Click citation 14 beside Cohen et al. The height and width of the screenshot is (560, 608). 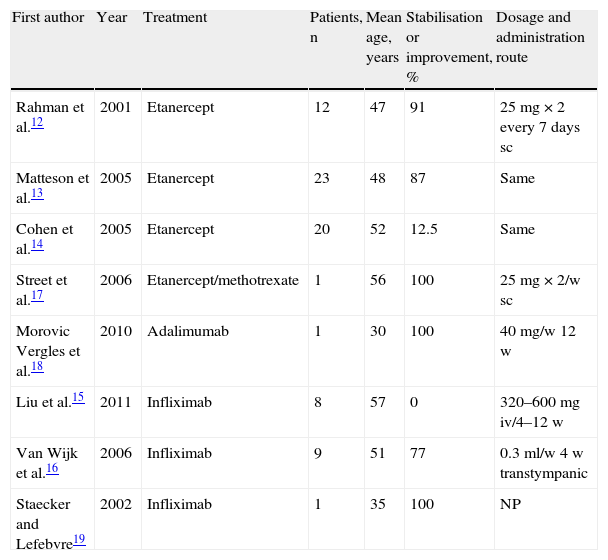(x=35, y=246)
